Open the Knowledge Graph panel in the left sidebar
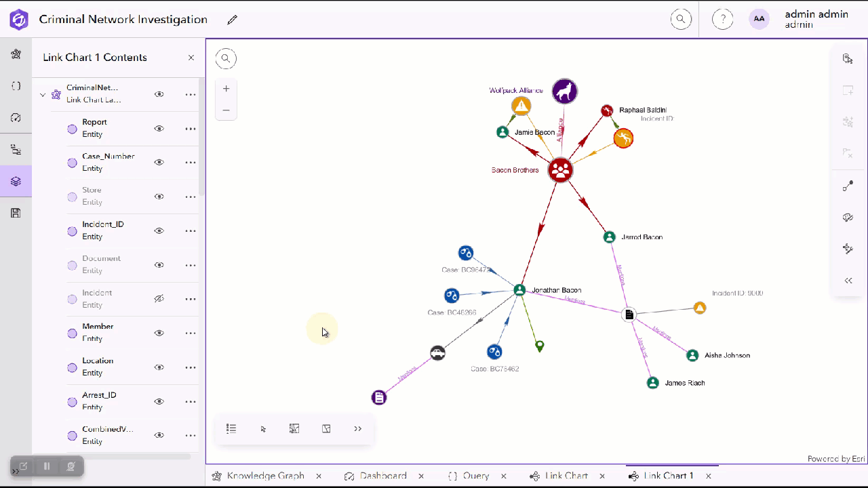This screenshot has width=868, height=488. click(16, 54)
